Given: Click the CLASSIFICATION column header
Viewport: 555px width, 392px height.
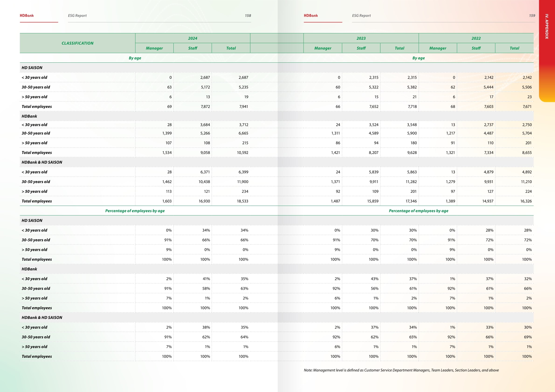Looking at the screenshot, I should click(77, 43).
